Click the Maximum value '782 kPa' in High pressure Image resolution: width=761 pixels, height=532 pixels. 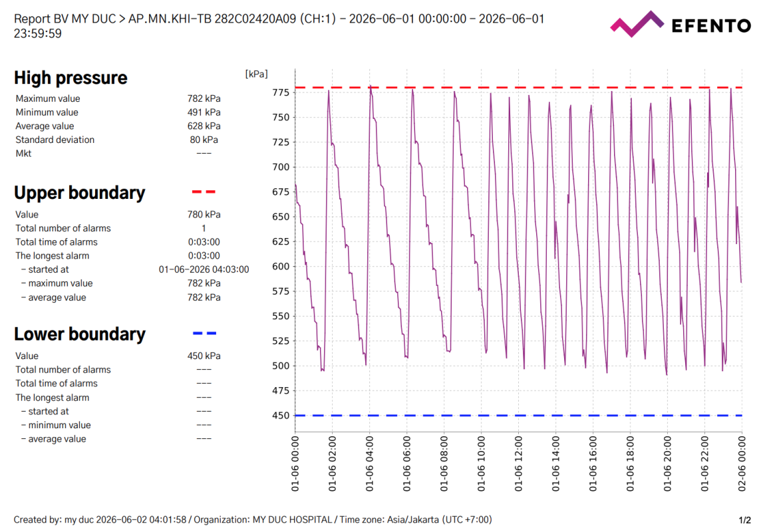(204, 98)
